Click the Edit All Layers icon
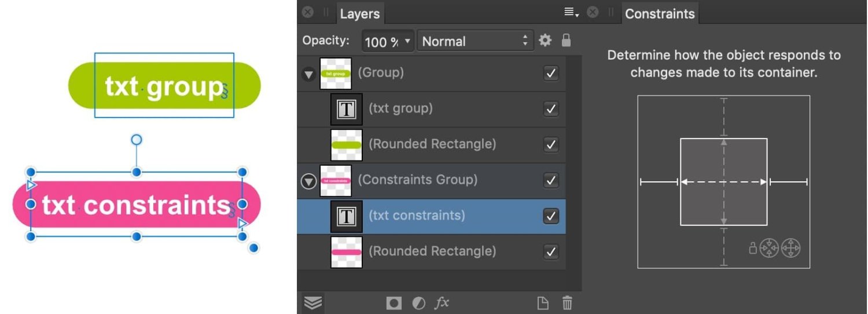 [x=313, y=302]
